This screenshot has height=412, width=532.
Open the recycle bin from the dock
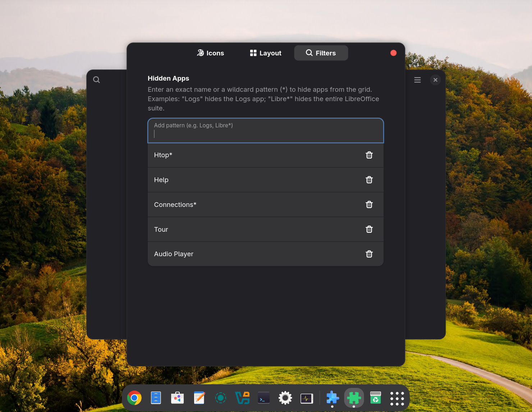(375, 398)
